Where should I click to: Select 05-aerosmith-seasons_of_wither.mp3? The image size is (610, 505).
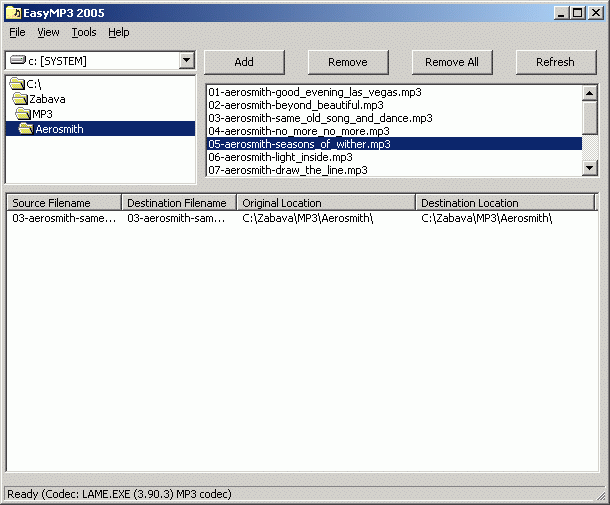394,144
